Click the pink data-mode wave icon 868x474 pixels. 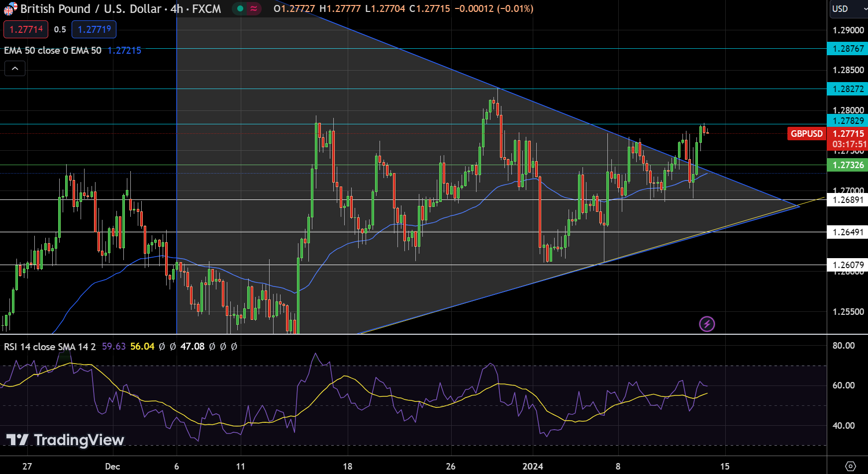tap(254, 8)
